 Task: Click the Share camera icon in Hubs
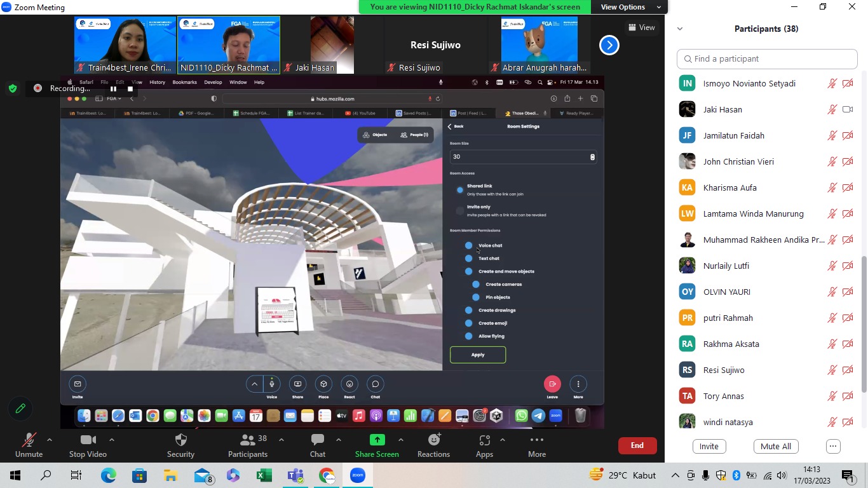pos(297,384)
